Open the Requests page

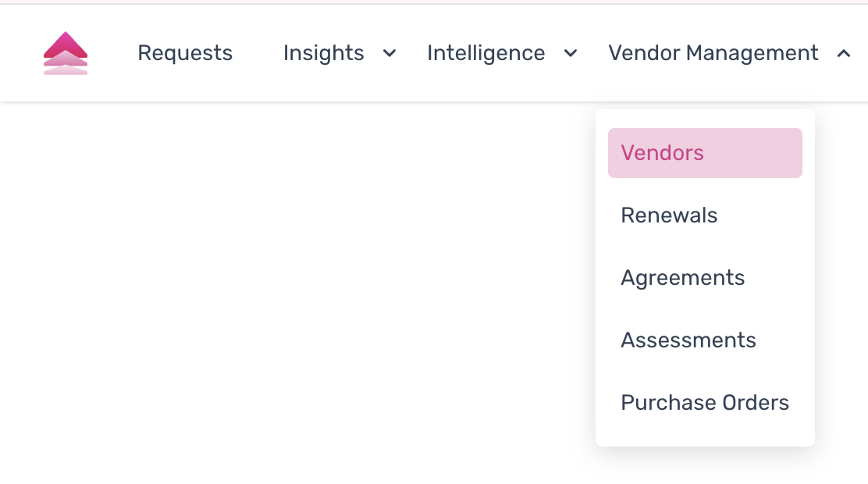tap(185, 53)
